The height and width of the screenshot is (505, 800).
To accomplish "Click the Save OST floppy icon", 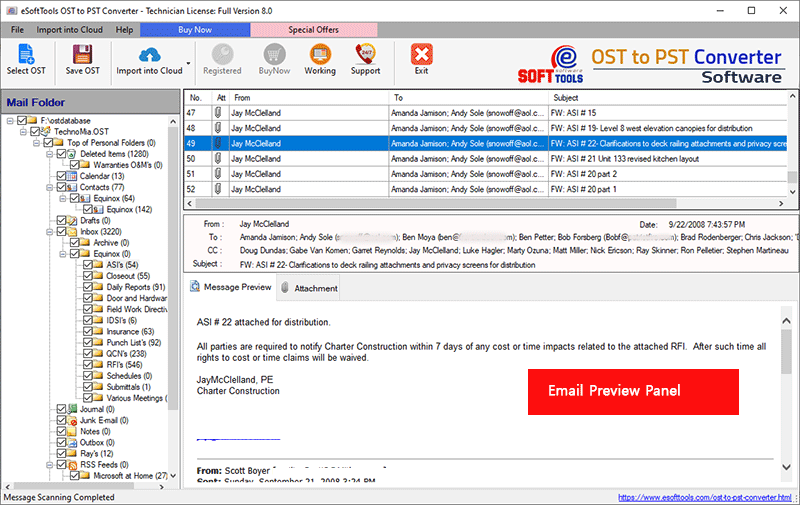I will tap(82, 54).
